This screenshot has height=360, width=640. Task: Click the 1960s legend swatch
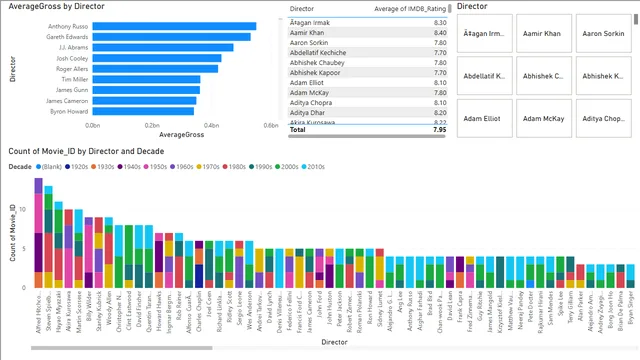click(173, 167)
